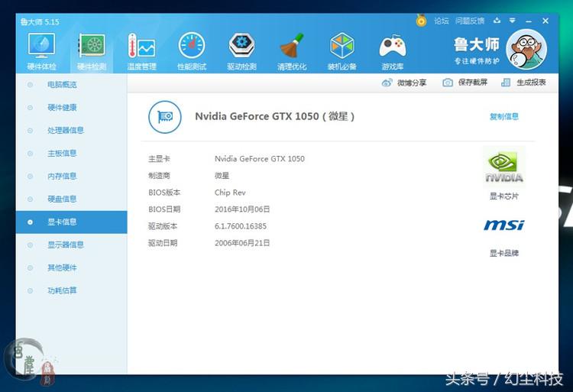
Task: Click BIOS version value Chip Rev
Action: coord(230,193)
